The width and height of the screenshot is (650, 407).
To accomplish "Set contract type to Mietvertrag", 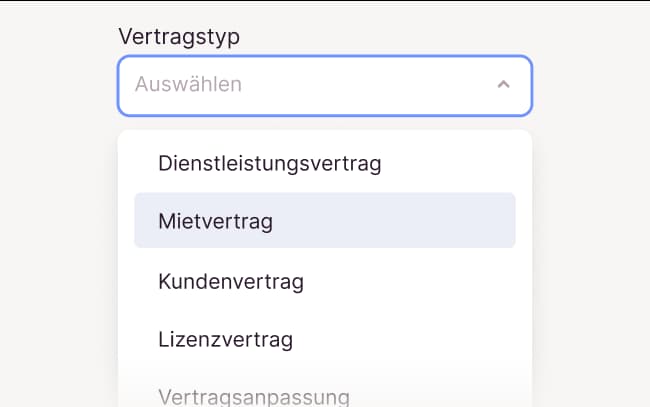I will (x=324, y=221).
